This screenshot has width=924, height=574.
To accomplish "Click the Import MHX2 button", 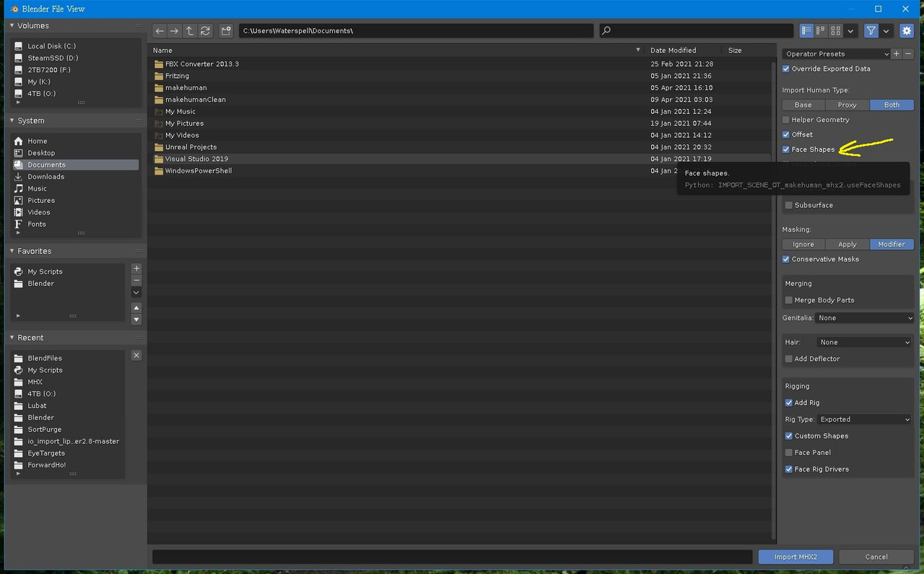I will tap(796, 557).
